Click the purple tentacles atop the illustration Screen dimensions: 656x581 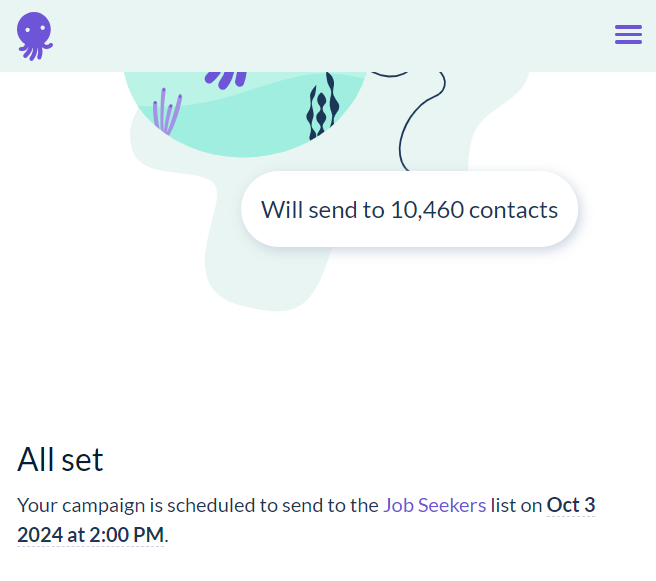[x=227, y=77]
